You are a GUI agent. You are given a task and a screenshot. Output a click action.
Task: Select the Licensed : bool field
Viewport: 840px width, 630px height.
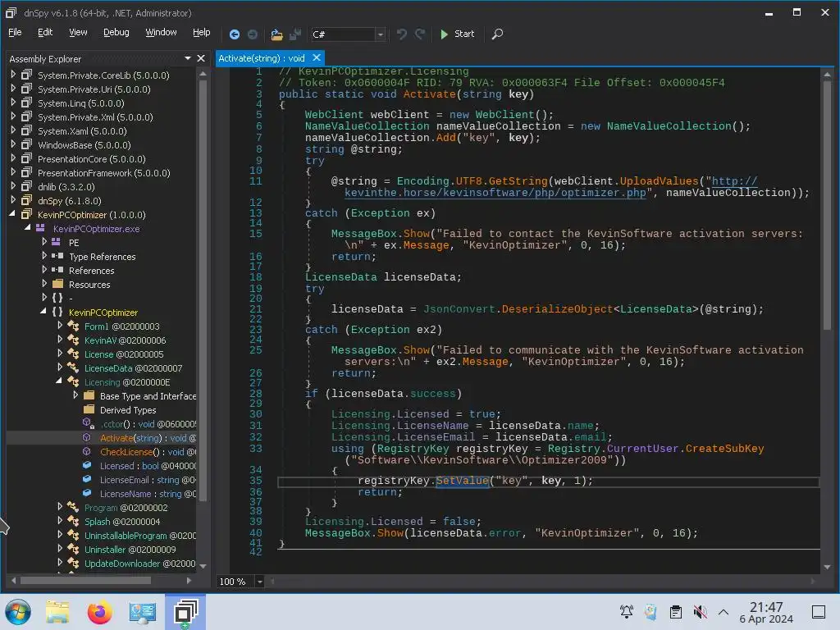pyautogui.click(x=148, y=466)
